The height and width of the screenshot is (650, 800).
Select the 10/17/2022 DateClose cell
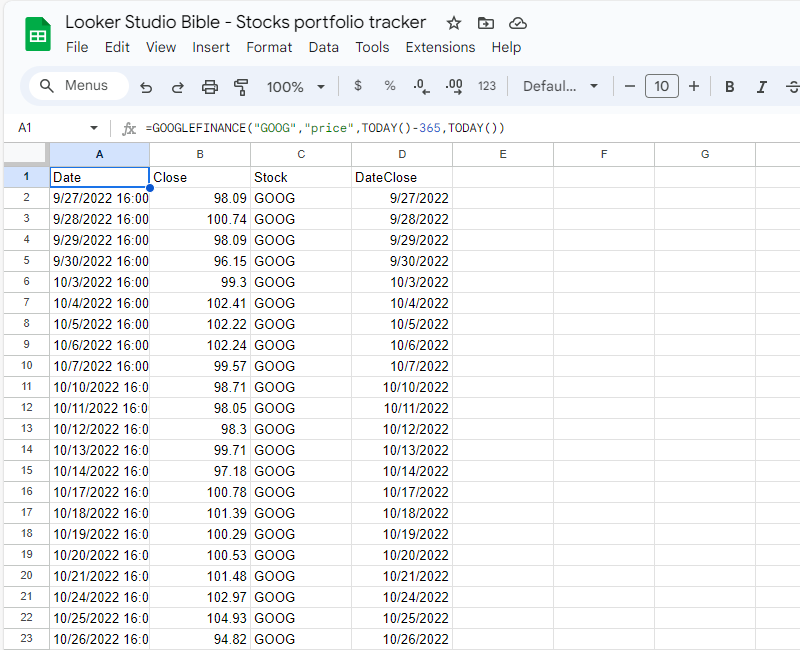[402, 492]
